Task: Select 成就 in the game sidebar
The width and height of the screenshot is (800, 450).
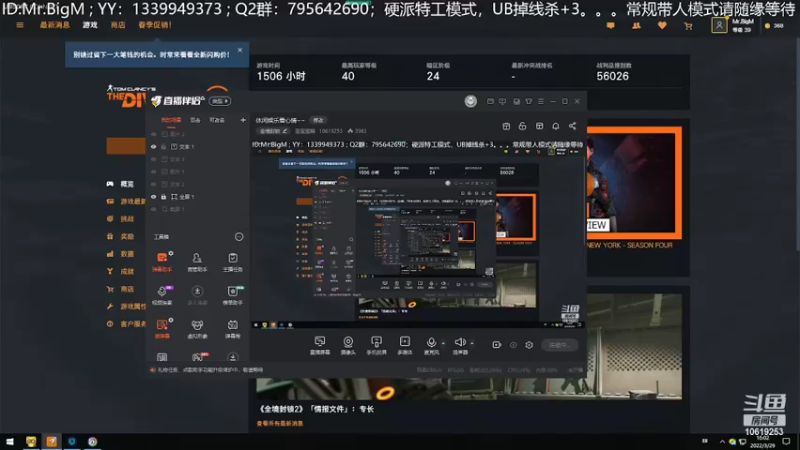Action: click(x=127, y=271)
